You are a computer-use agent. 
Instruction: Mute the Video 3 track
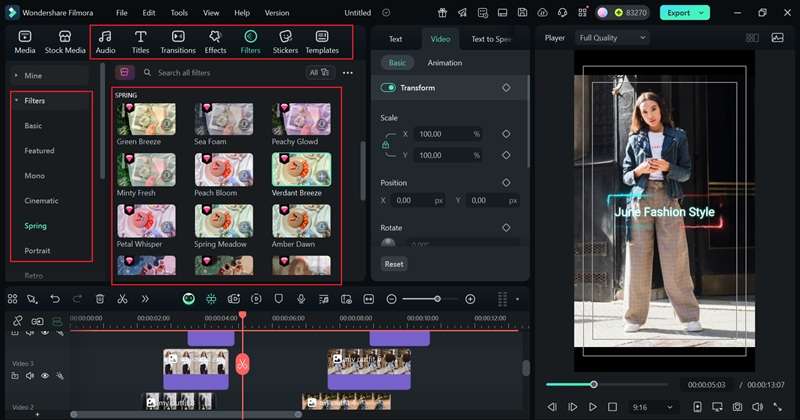[30, 376]
